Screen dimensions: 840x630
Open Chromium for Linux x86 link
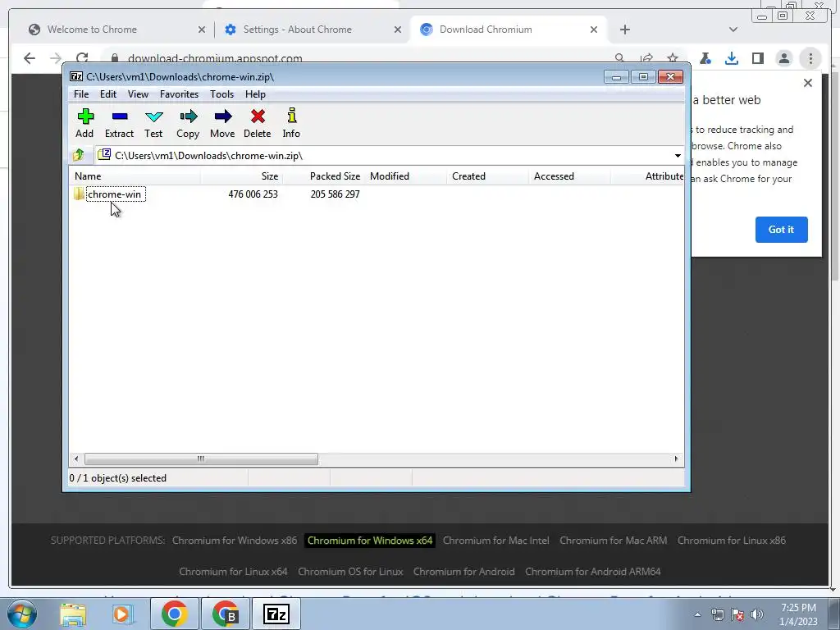[x=731, y=541]
